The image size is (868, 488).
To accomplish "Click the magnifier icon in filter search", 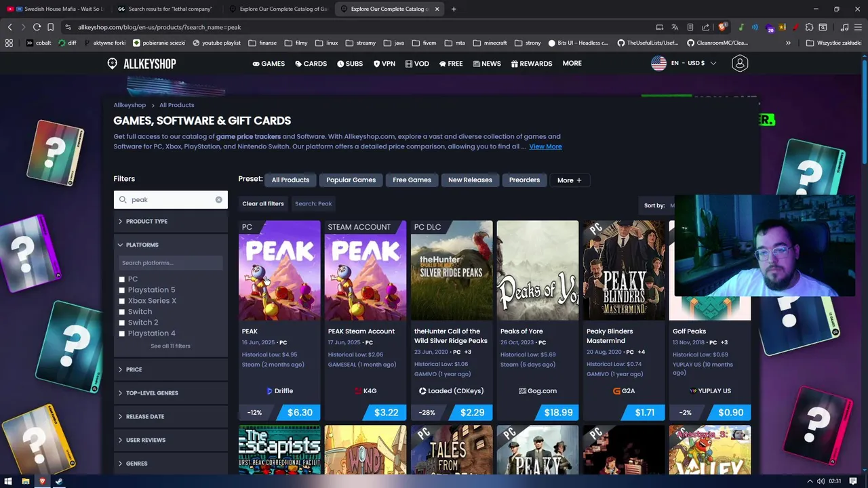I will [123, 200].
